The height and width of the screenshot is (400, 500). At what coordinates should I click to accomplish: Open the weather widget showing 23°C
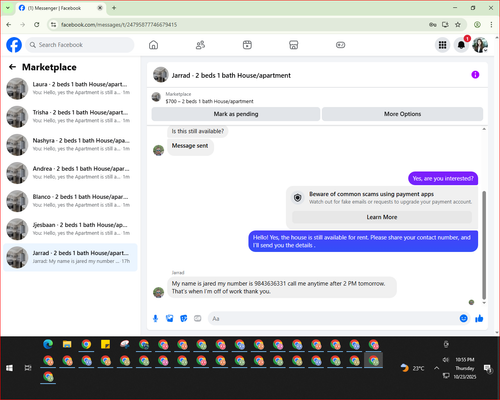click(x=413, y=368)
